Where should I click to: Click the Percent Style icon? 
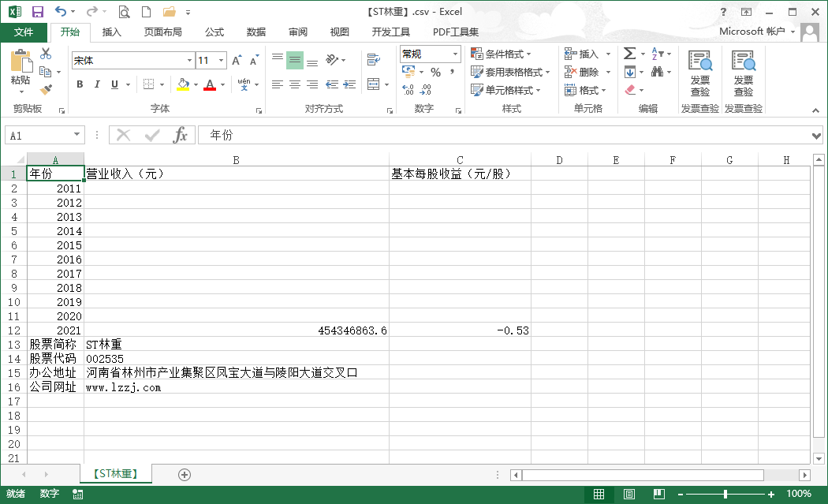[435, 72]
